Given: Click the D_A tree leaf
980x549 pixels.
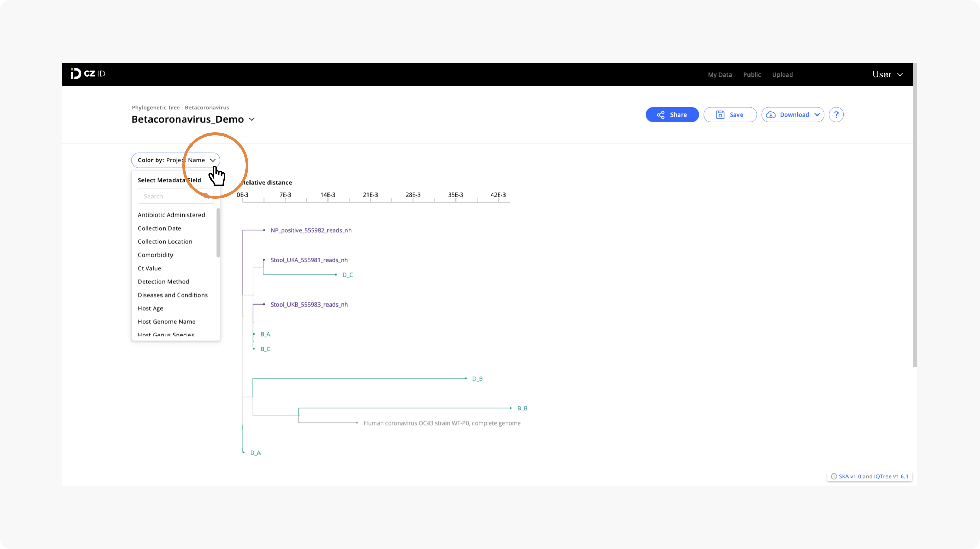Looking at the screenshot, I should 255,453.
